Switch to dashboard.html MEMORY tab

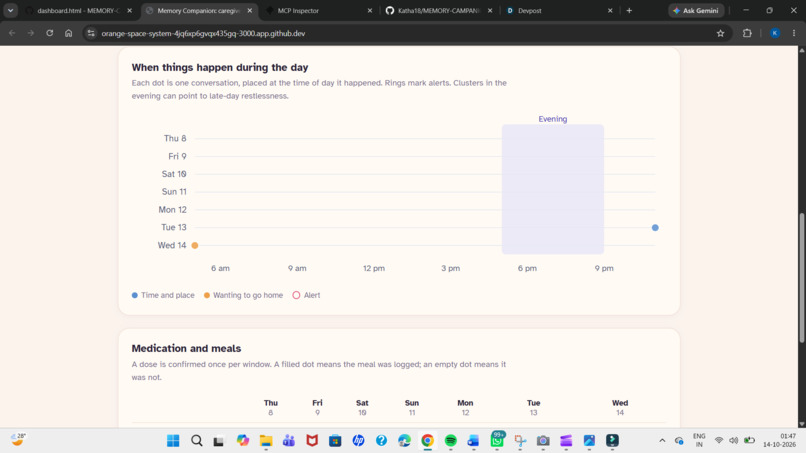click(77, 10)
